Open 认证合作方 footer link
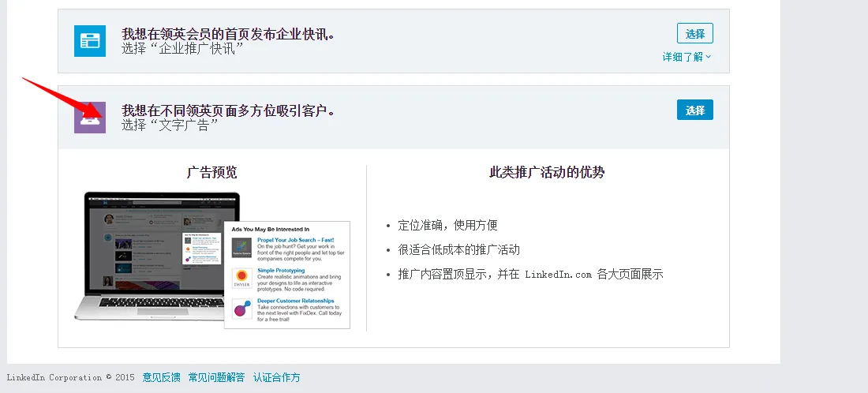This screenshot has width=868, height=393. tap(277, 377)
